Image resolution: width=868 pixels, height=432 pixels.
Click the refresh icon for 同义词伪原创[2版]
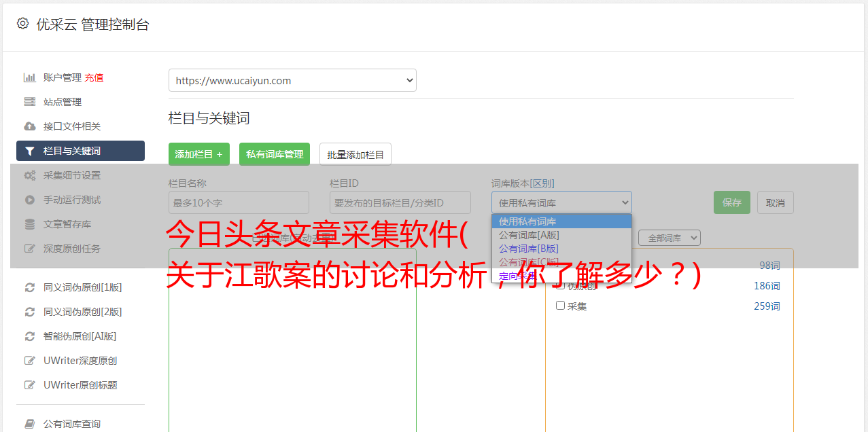pyautogui.click(x=30, y=312)
